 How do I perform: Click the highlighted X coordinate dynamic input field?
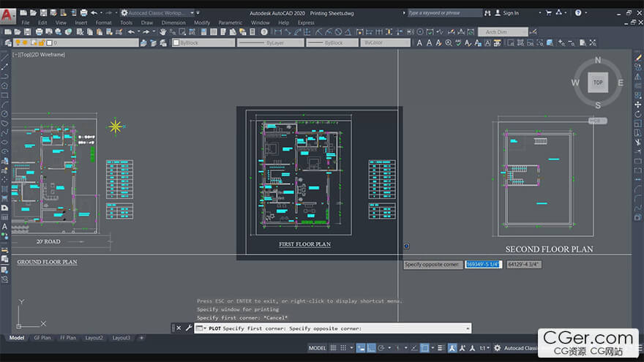coord(483,264)
